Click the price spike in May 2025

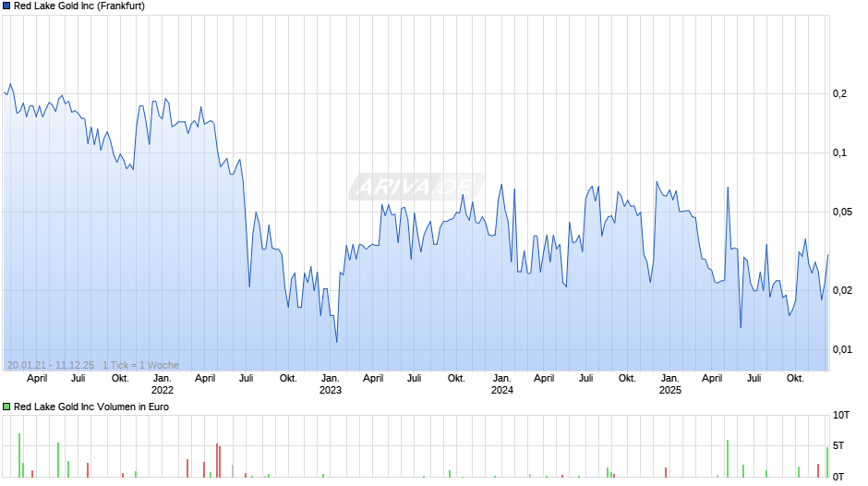(x=728, y=188)
